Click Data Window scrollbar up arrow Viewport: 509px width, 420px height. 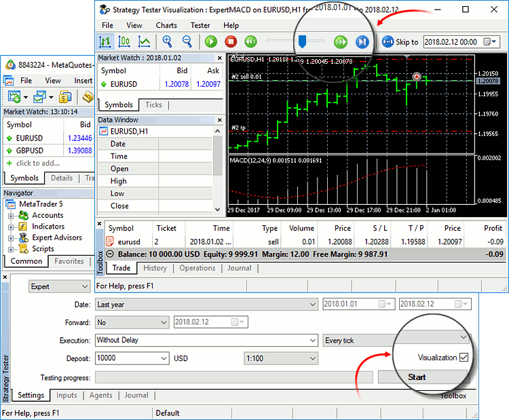(x=217, y=131)
